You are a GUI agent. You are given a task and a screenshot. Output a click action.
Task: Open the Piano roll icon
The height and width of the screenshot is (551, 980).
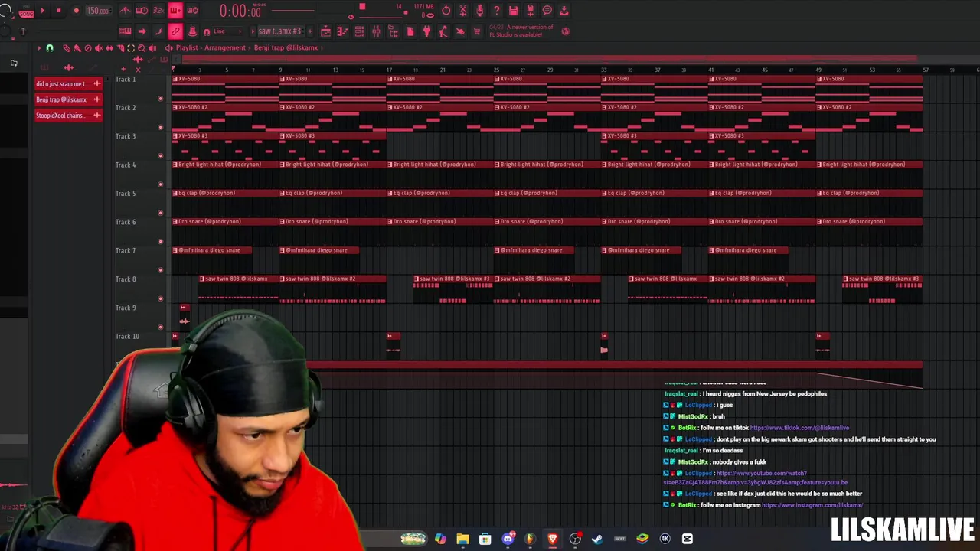(342, 31)
